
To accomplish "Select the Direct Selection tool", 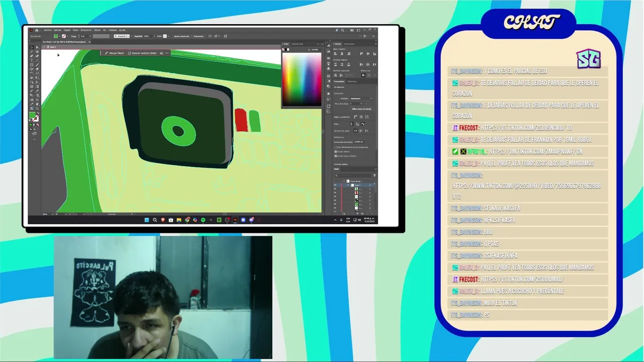I will (37, 47).
